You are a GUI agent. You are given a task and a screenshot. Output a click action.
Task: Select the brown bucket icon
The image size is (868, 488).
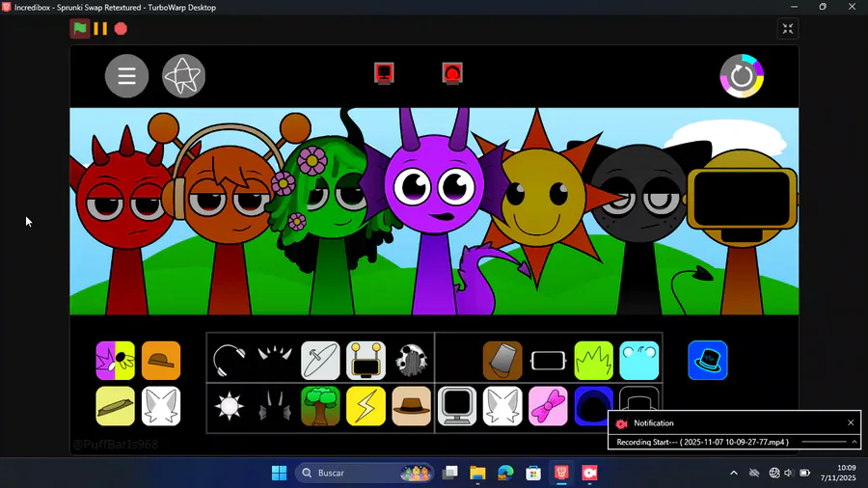point(502,361)
